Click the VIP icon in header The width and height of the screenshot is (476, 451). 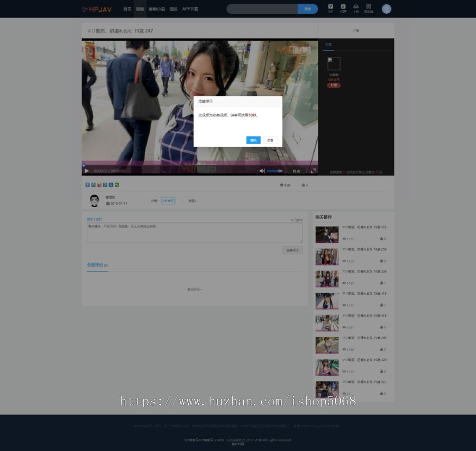[331, 8]
